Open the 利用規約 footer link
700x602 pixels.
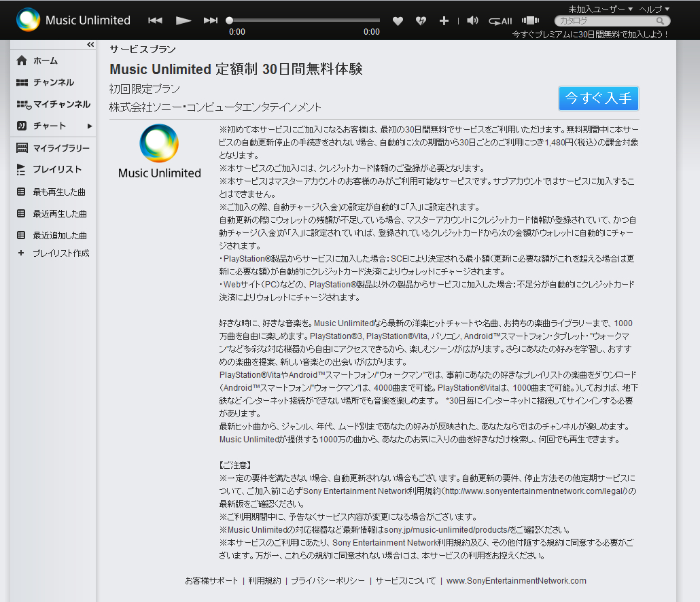[x=265, y=581]
